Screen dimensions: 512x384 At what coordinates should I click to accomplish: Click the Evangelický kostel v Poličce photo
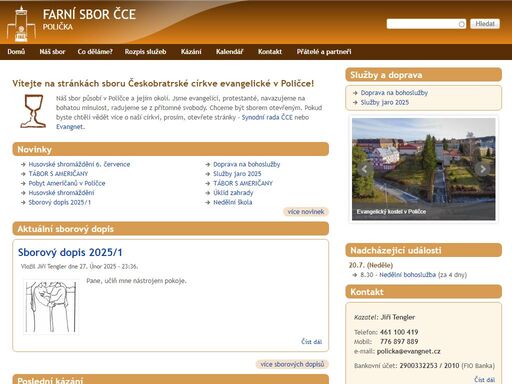[x=423, y=169]
